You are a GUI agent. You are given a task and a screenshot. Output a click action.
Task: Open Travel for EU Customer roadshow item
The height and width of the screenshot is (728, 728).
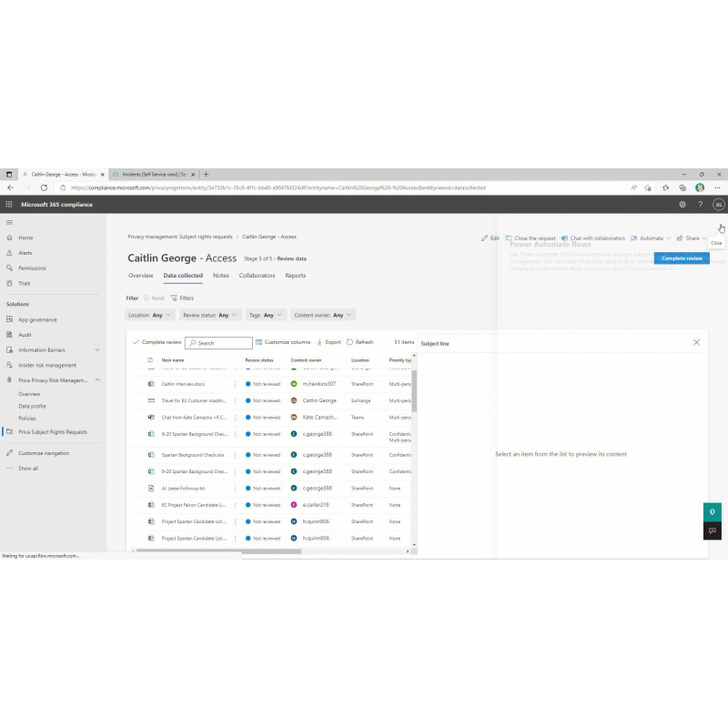click(194, 400)
